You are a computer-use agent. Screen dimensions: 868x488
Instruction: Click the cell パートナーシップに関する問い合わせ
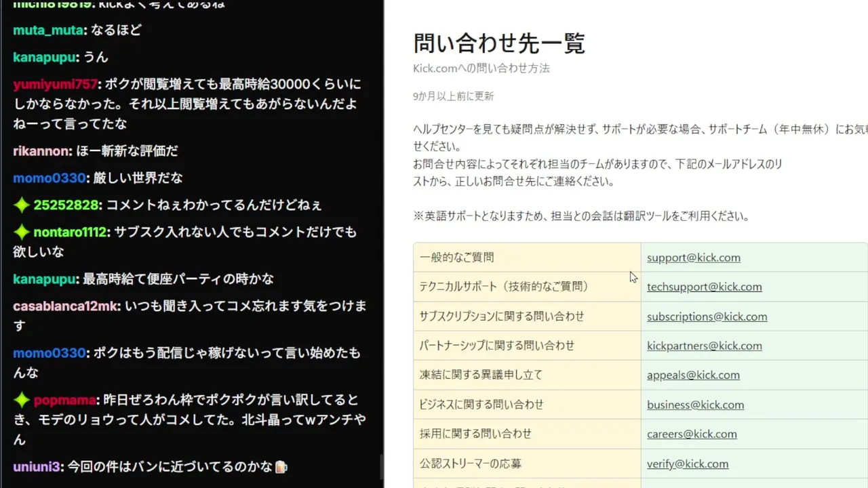527,346
